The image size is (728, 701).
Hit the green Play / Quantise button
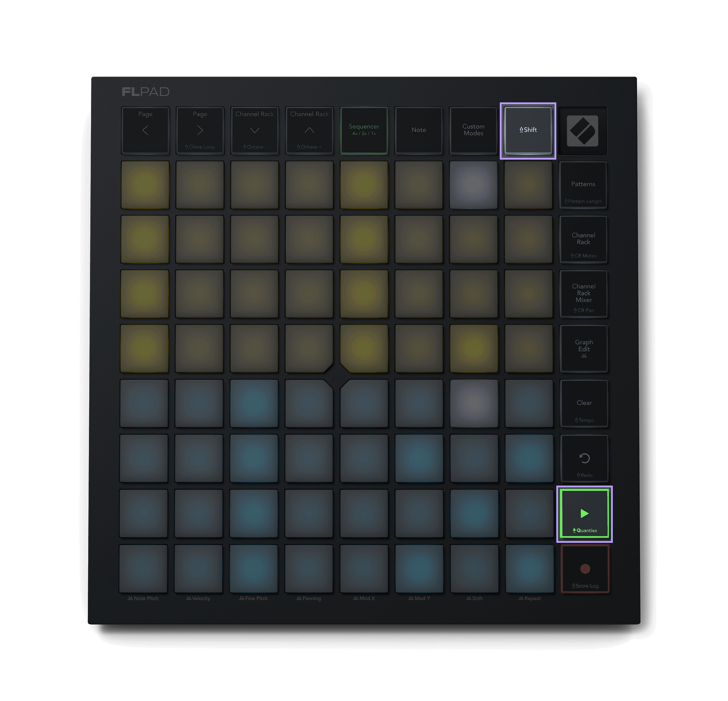pos(584,513)
